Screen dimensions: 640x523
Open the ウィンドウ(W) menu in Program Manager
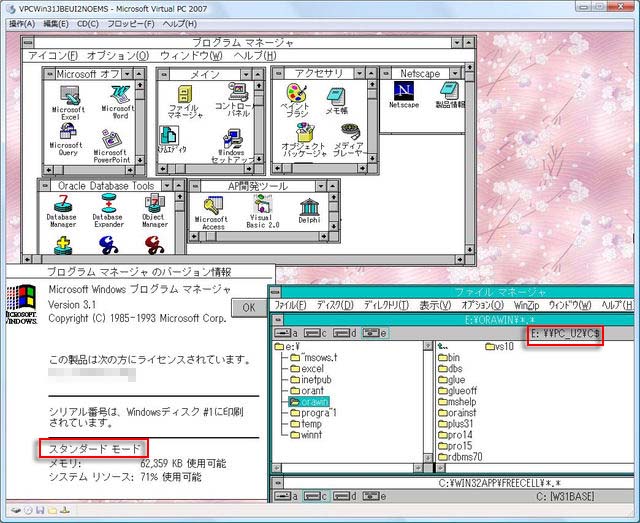tap(191, 56)
